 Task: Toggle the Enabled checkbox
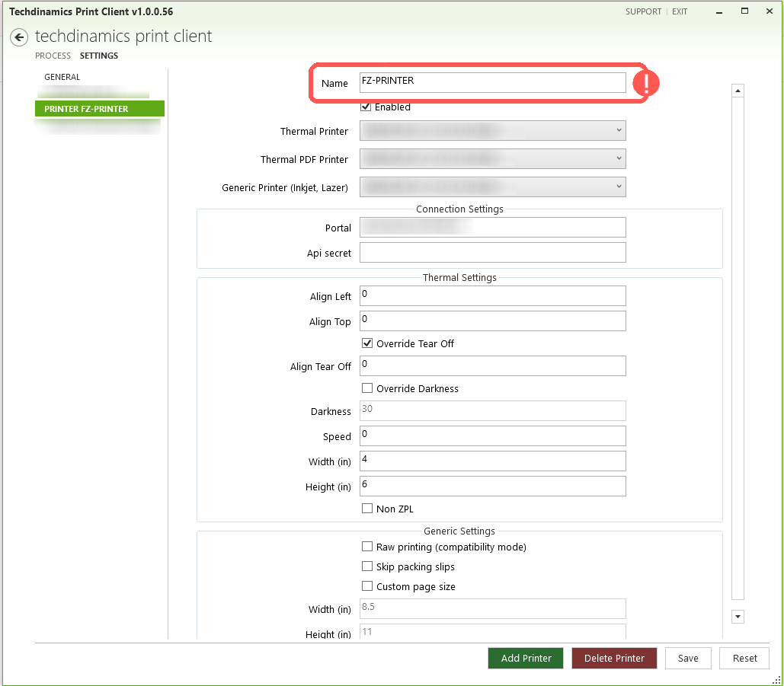(366, 107)
